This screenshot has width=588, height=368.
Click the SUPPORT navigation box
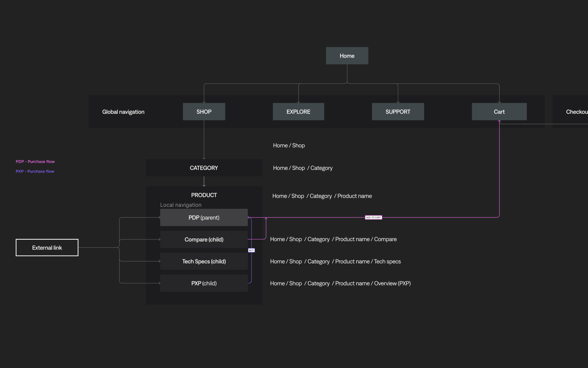tap(398, 112)
